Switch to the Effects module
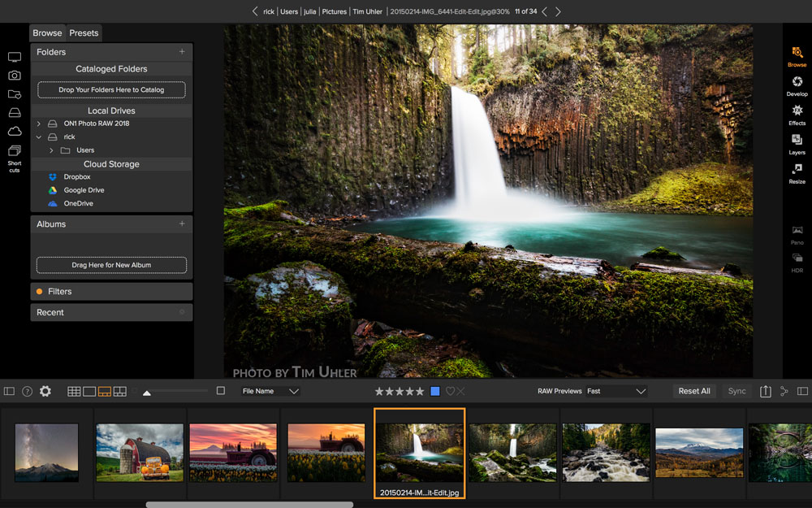The width and height of the screenshot is (812, 508). (797, 115)
